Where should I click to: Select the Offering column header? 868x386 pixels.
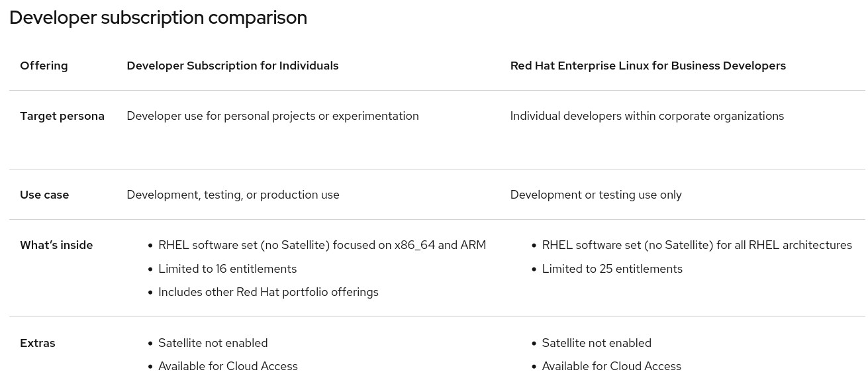tap(44, 66)
